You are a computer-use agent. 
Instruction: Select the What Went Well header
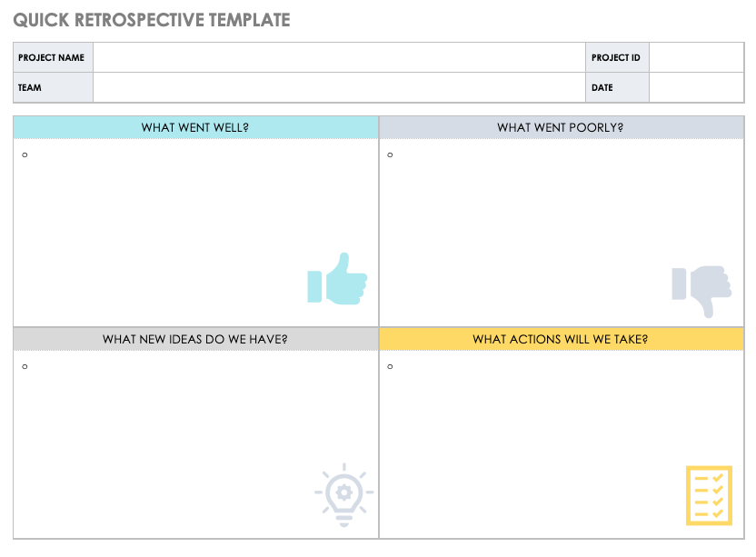(x=195, y=127)
